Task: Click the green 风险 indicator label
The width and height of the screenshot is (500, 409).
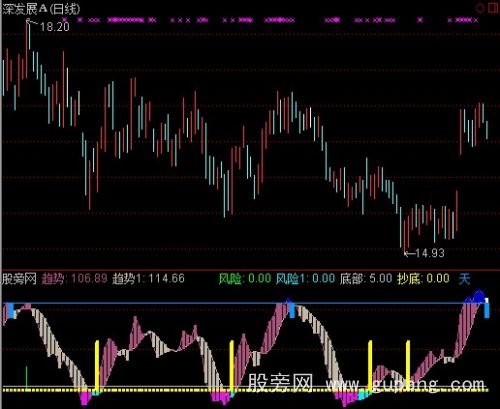Action: [230, 278]
